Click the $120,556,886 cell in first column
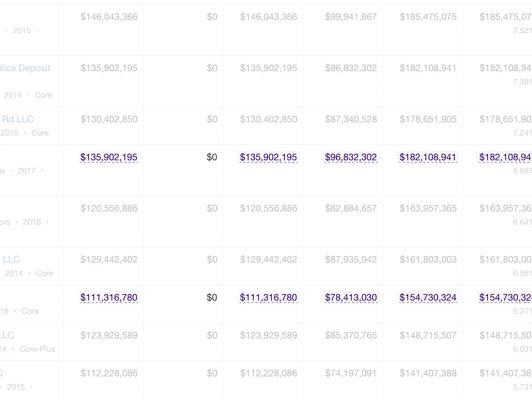The height and width of the screenshot is (399, 532). pos(109,208)
